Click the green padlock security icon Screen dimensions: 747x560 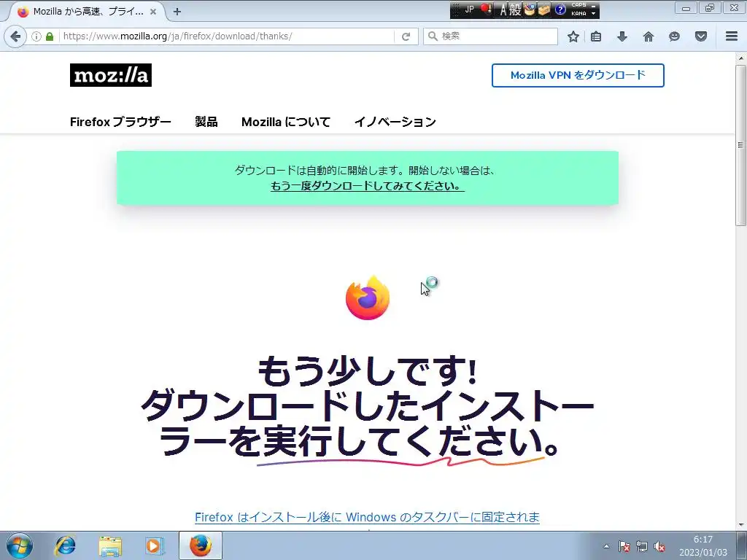50,36
